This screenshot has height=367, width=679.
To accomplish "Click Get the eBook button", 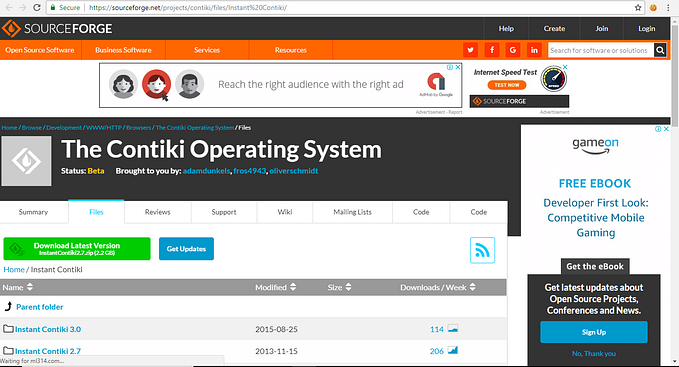I will pyautogui.click(x=595, y=267).
